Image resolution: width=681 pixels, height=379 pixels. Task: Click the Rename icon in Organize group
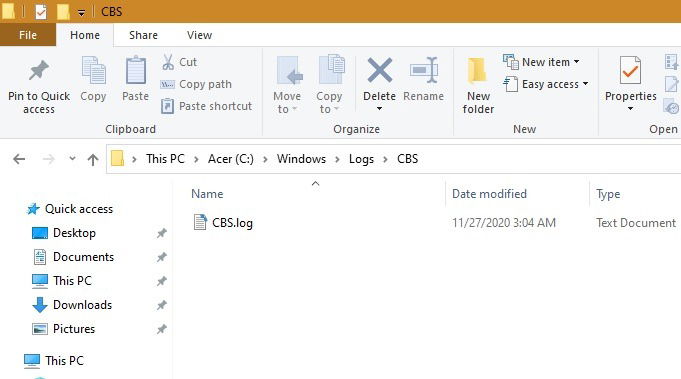click(x=423, y=70)
